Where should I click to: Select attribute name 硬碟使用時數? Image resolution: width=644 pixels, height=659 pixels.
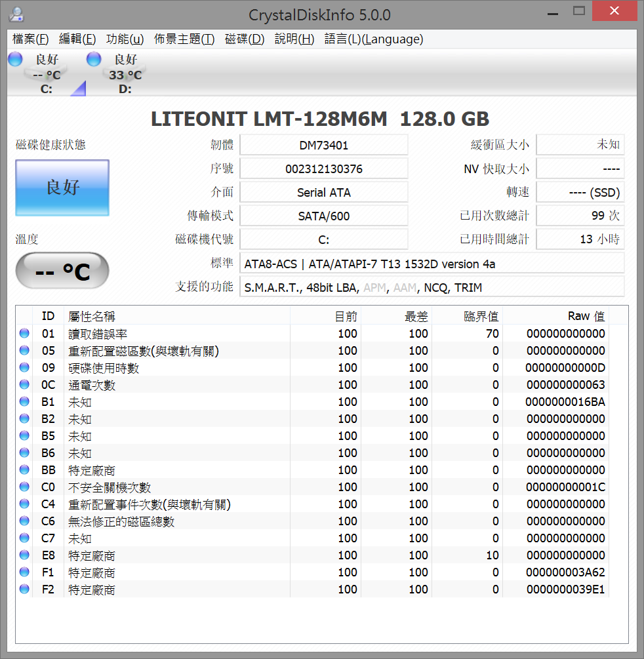point(104,368)
